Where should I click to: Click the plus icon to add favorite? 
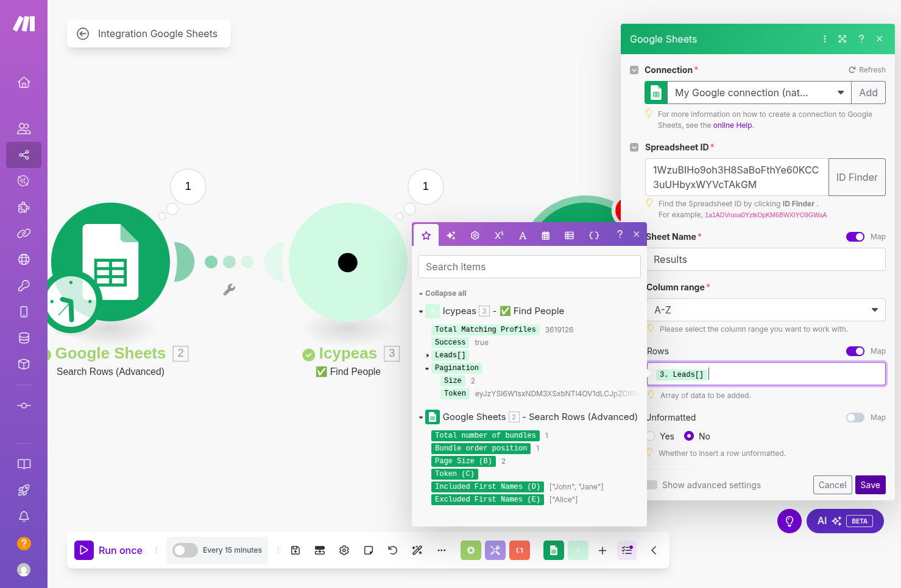click(602, 550)
